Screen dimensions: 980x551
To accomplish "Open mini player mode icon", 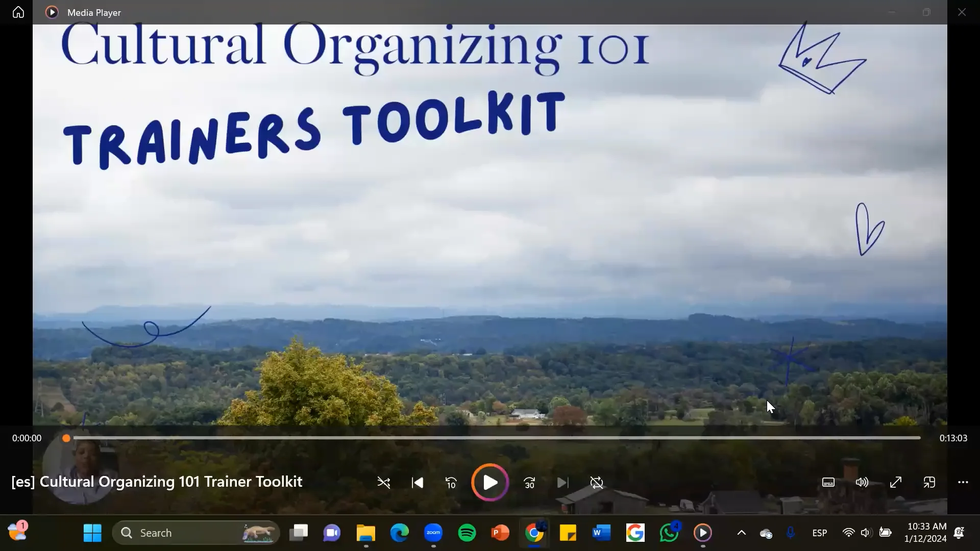I will tap(929, 482).
